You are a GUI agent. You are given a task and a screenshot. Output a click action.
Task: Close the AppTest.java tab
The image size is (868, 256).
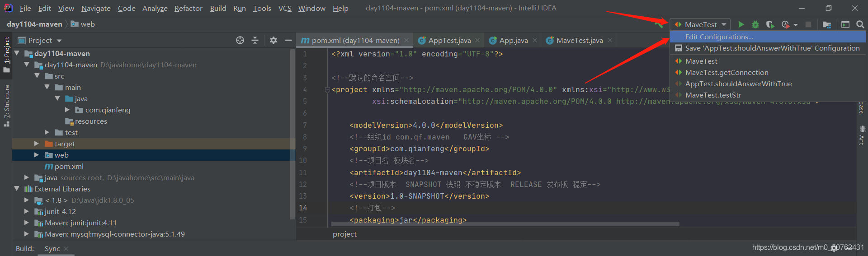pyautogui.click(x=477, y=40)
